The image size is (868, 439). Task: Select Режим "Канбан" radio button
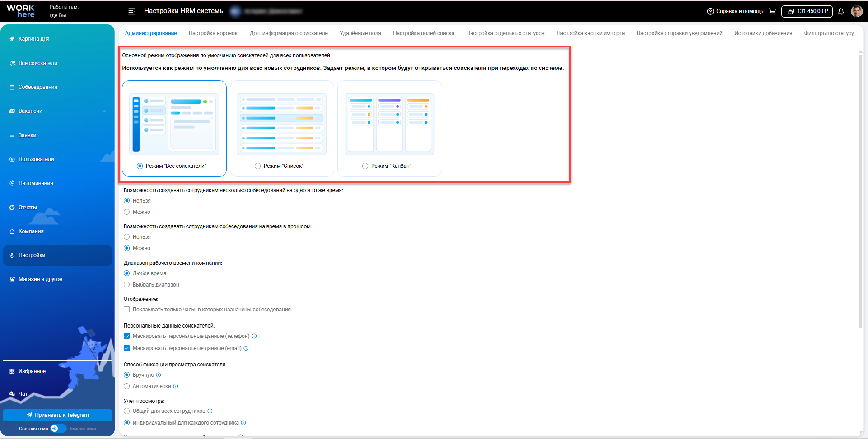pos(365,166)
